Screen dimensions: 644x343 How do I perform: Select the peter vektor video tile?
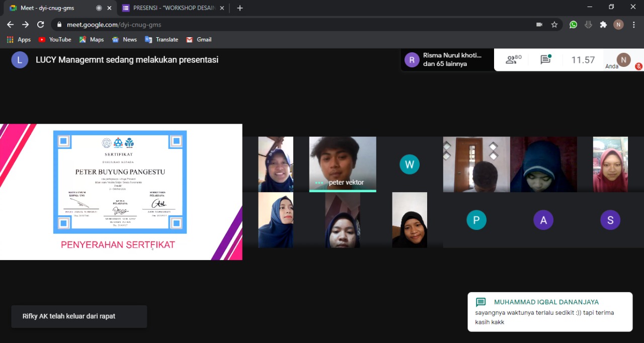(342, 164)
